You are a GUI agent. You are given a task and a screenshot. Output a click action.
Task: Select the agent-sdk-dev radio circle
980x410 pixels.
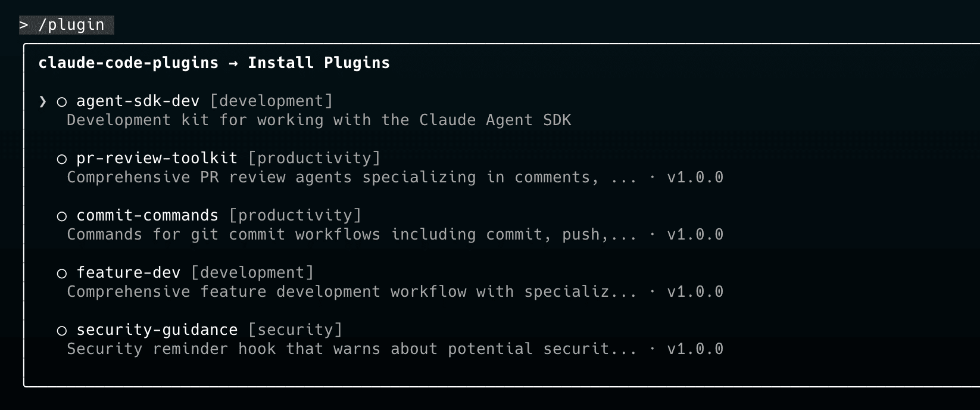click(61, 102)
